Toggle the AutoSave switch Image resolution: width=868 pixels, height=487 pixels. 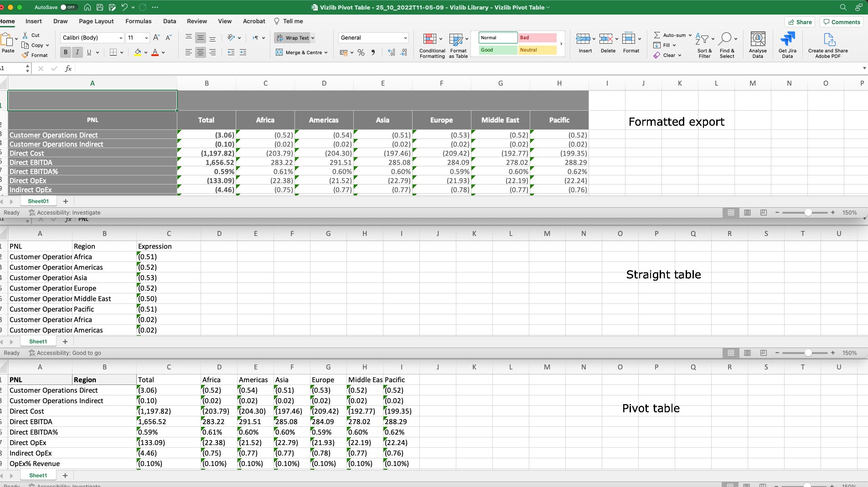(68, 7)
